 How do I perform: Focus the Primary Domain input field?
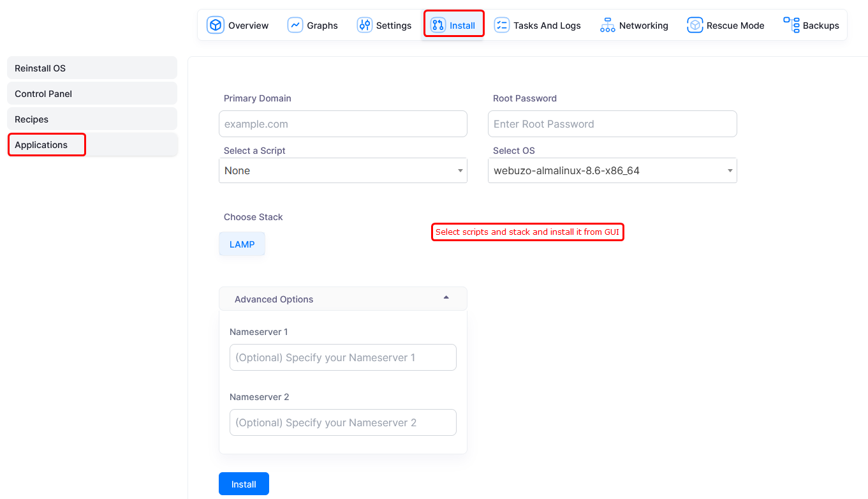[x=342, y=124]
